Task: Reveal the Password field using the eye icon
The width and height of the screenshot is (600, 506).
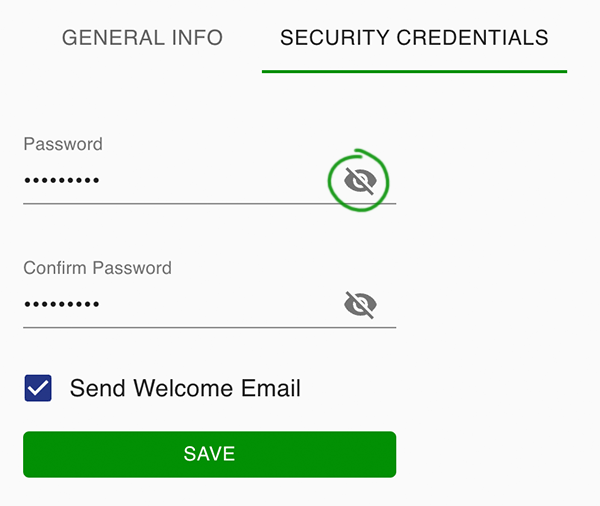Action: pyautogui.click(x=360, y=181)
